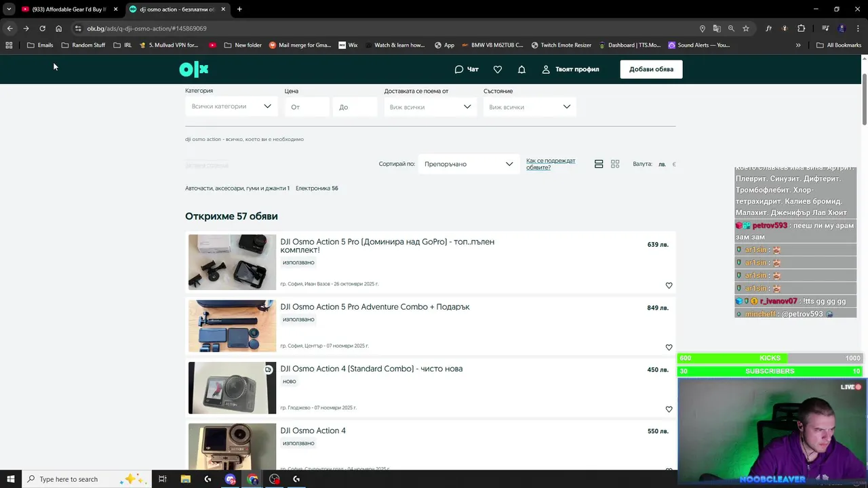The width and height of the screenshot is (868, 488).
Task: Close the Affordable Gear YouTube tab
Action: click(x=116, y=9)
